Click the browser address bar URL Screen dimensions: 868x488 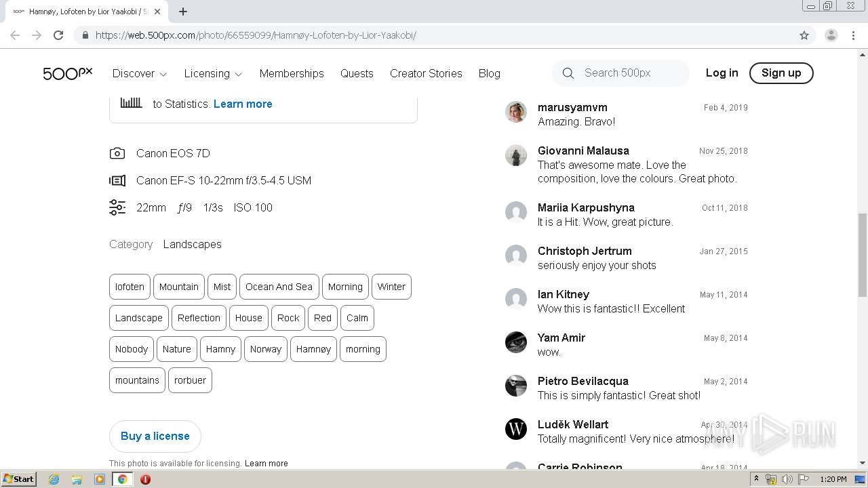pyautogui.click(x=256, y=35)
